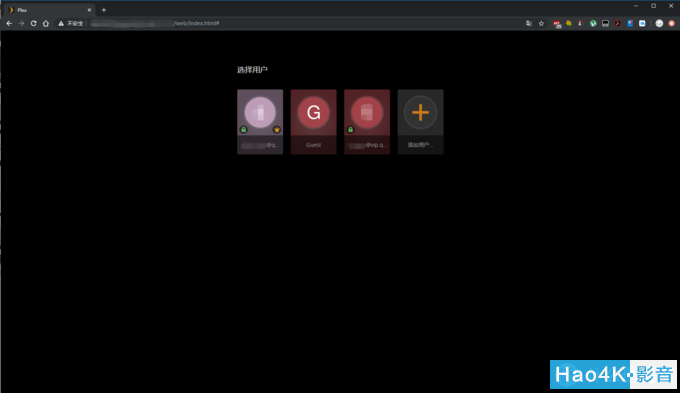
Task: Select the Plex tab
Action: pos(49,10)
